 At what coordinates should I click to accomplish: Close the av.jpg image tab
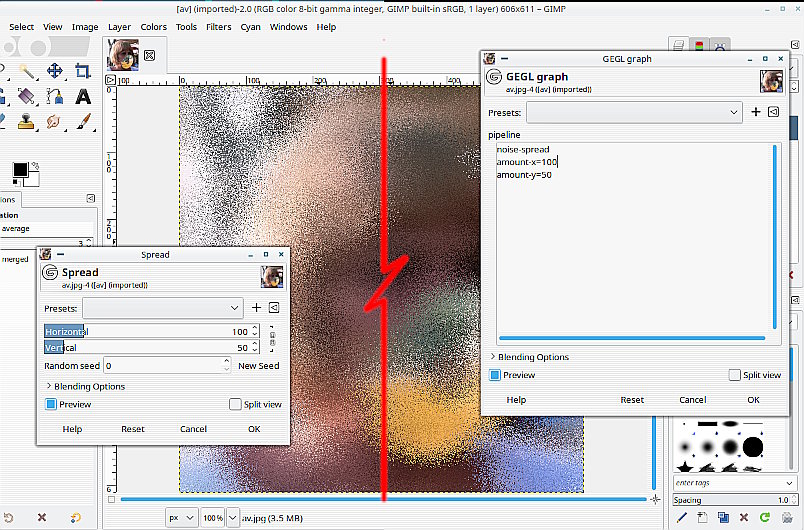(149, 55)
